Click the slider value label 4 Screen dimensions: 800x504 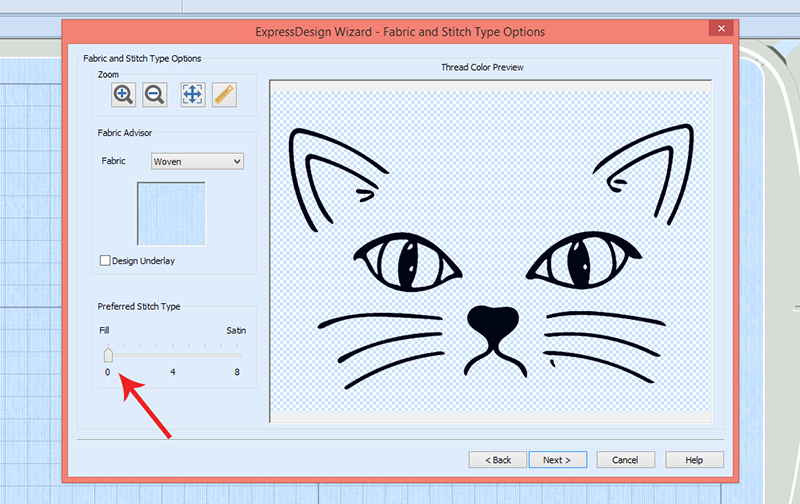tap(173, 372)
